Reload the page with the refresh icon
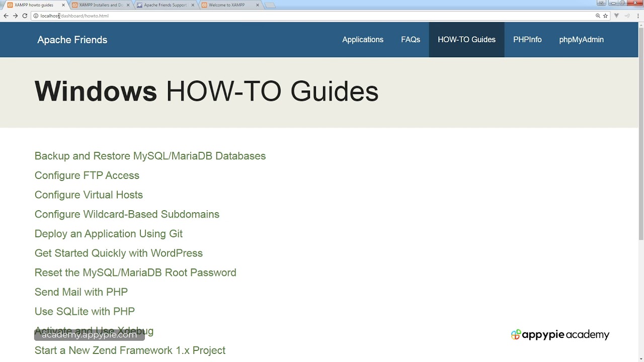This screenshot has width=644, height=362. click(x=25, y=16)
